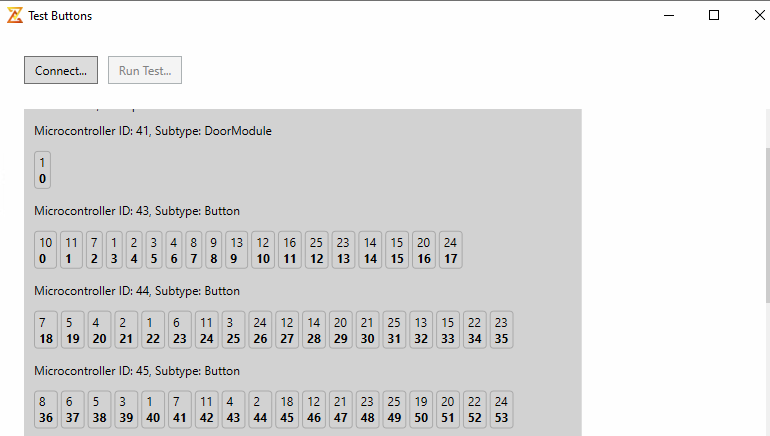Screen dimensions: 770x436
Task: Click button 24 with index 26
Action: tap(260, 330)
